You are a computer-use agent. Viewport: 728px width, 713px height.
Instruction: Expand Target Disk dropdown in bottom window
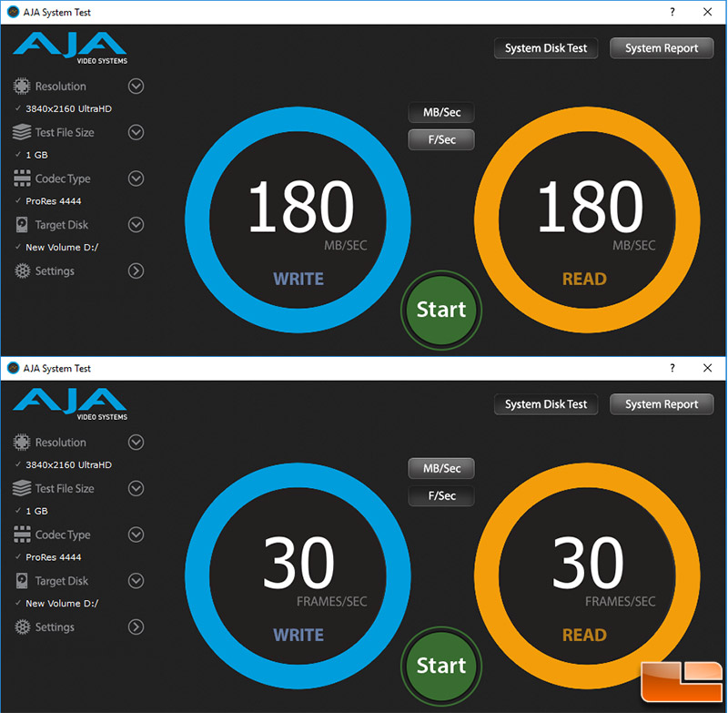pyautogui.click(x=136, y=581)
